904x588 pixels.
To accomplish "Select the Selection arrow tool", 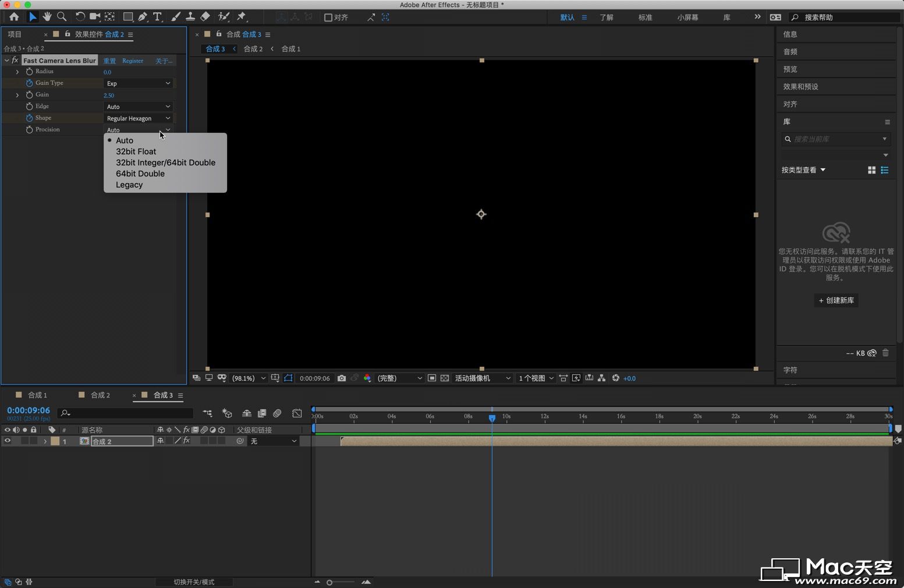I will click(33, 17).
